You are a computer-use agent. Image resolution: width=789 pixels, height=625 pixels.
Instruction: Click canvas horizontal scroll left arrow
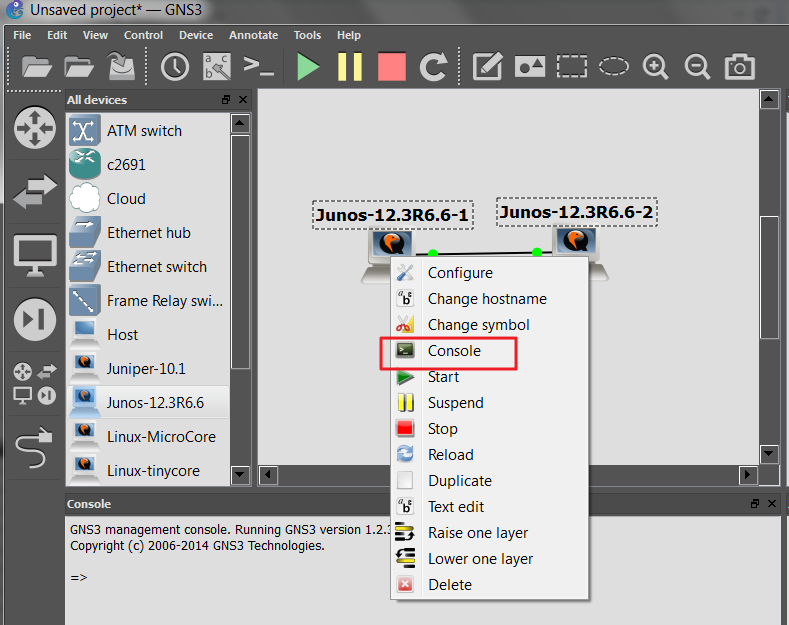268,475
